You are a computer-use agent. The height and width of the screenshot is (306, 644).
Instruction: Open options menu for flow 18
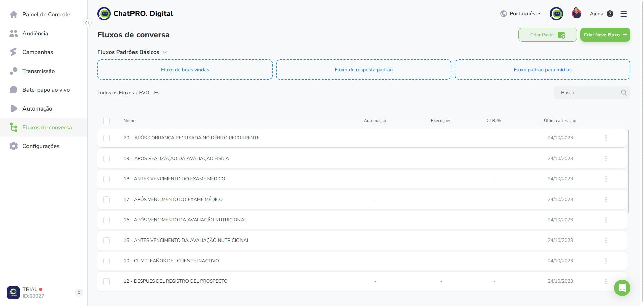[606, 179]
